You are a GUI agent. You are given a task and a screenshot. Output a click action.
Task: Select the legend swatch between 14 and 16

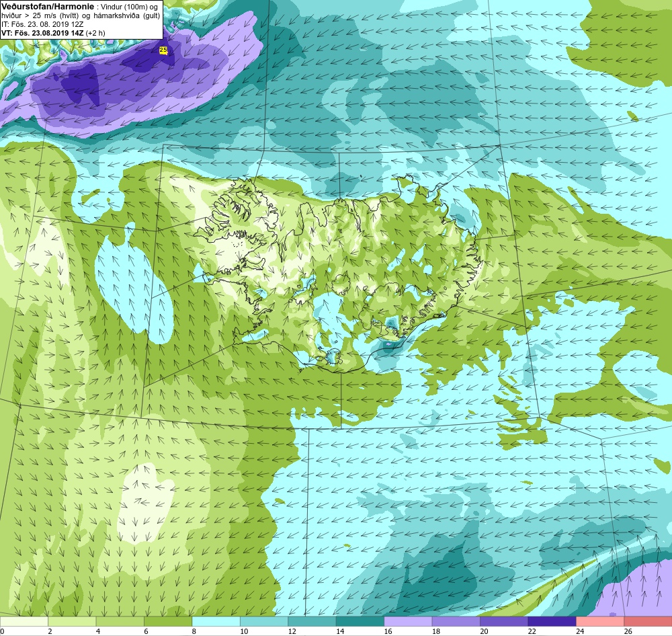tap(360, 622)
